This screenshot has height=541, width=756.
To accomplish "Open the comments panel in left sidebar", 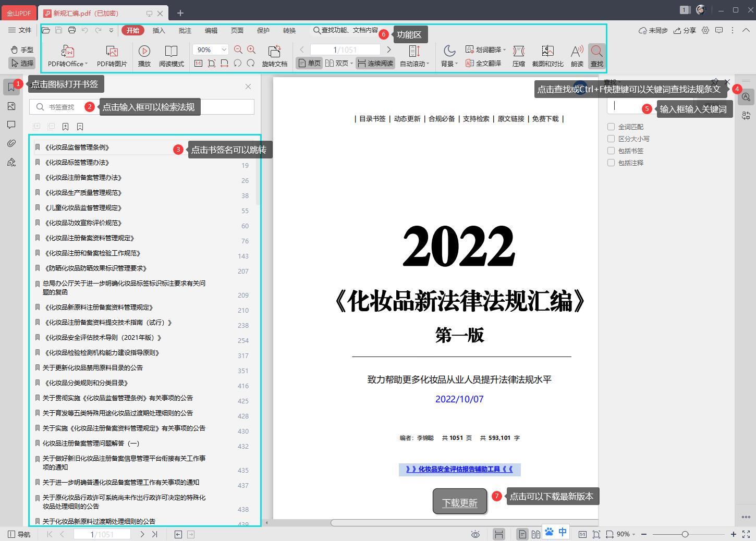I will 11,125.
